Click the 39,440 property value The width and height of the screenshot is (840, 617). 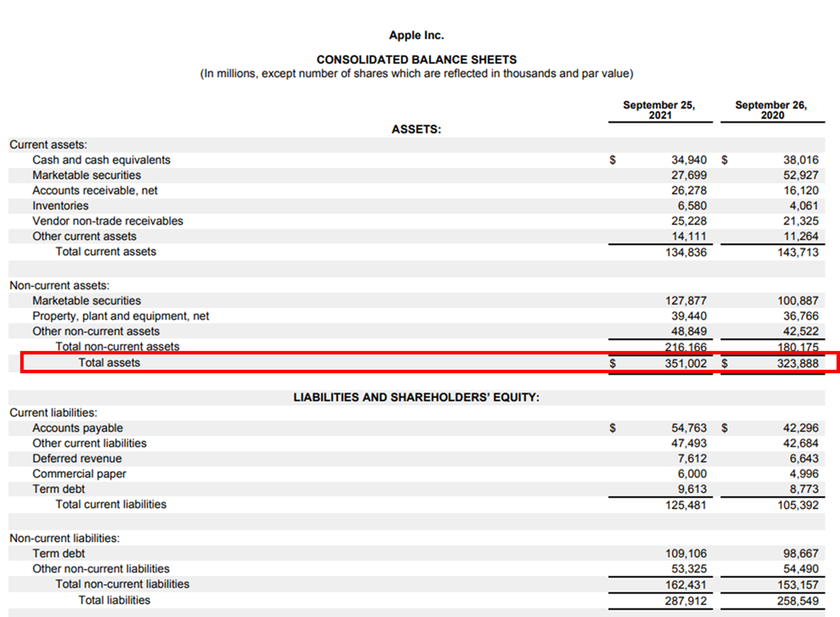point(689,316)
